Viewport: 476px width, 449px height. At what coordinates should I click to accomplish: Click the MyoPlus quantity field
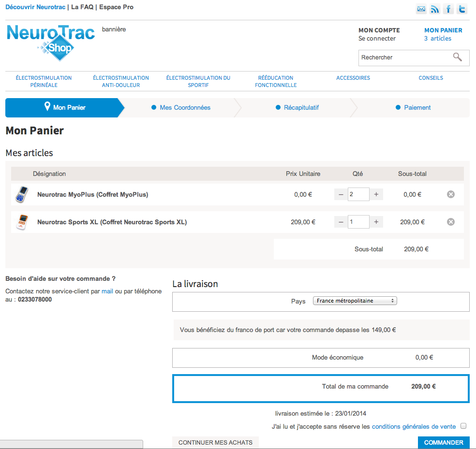[x=358, y=194]
